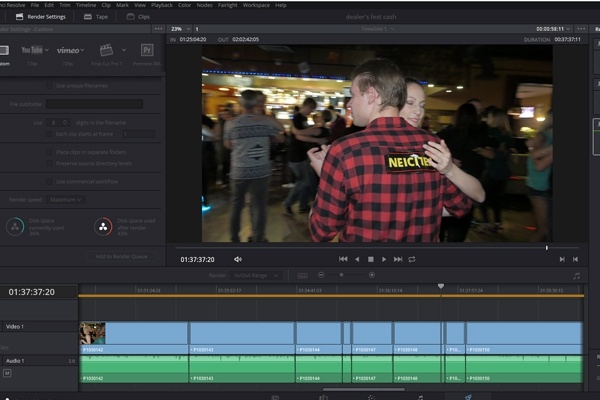Image resolution: width=600 pixels, height=400 pixels.
Task: Click the clip start frame number field
Action: [139, 134]
